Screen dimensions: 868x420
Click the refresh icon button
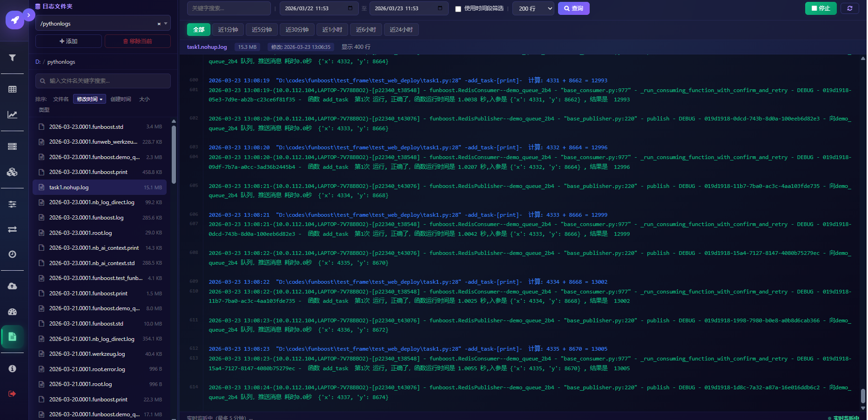(849, 8)
